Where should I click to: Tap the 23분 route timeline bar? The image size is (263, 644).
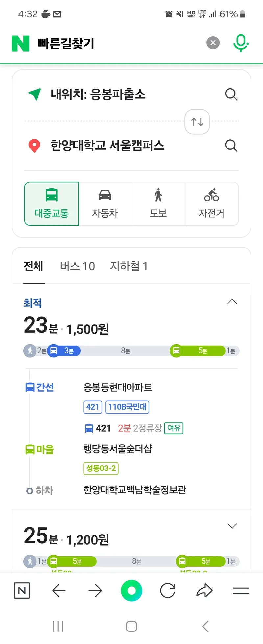point(131,351)
